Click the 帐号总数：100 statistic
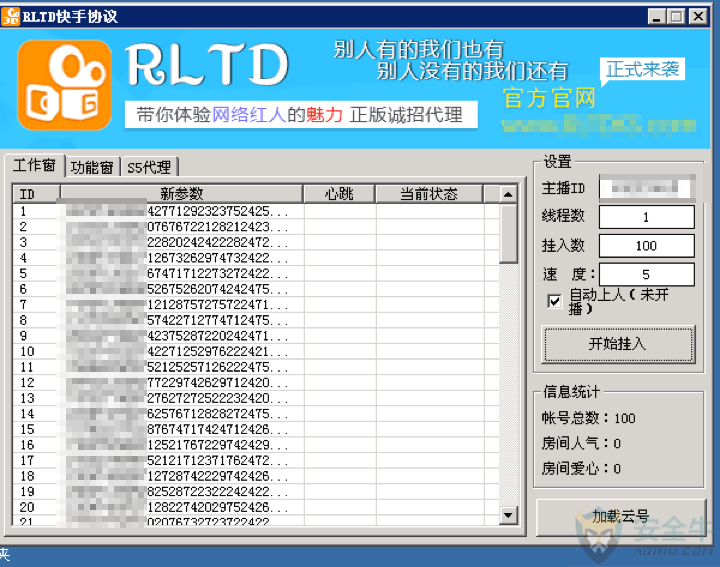 589,418
